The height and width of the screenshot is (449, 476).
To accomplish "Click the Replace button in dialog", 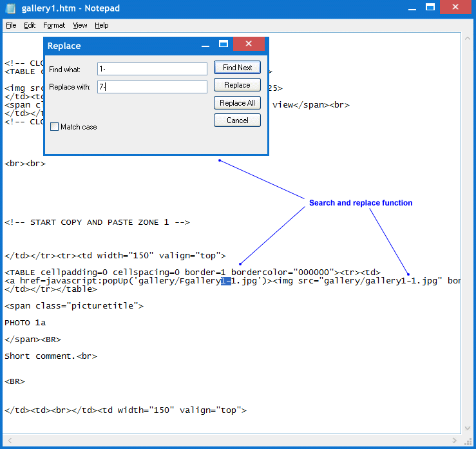I will click(237, 85).
